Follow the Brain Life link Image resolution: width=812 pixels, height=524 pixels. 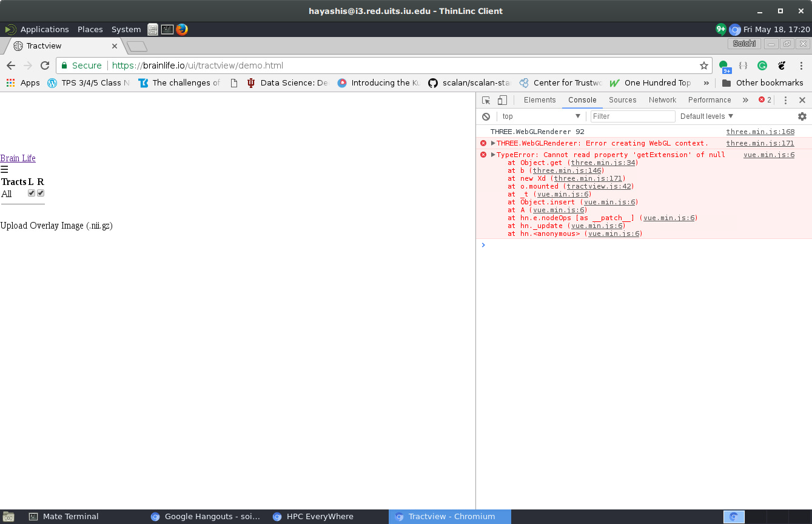click(x=18, y=158)
